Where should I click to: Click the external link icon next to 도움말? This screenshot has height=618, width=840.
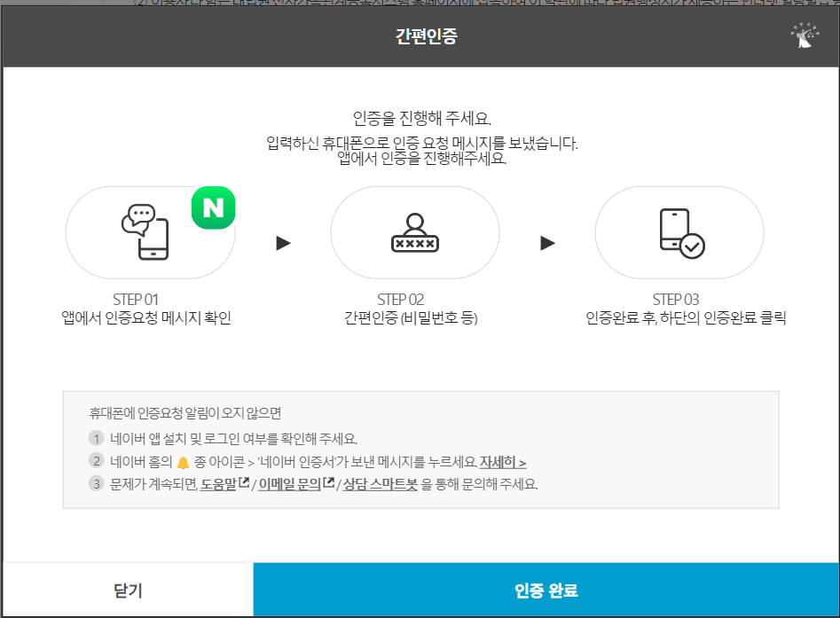[x=242, y=481]
